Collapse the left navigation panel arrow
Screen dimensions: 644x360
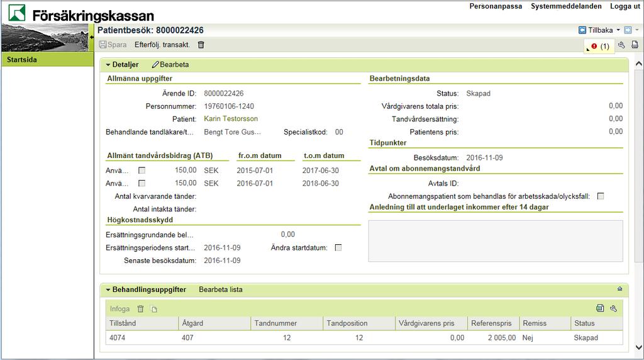[x=92, y=37]
